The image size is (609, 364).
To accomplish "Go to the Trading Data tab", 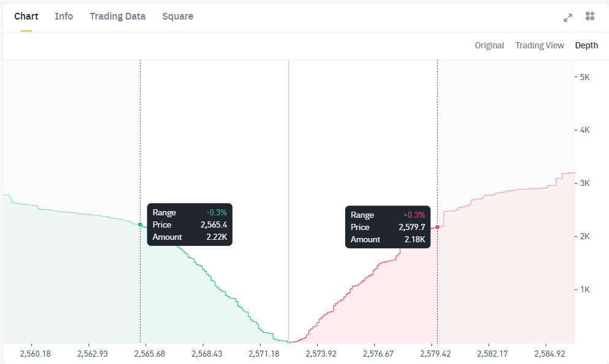I will (118, 17).
